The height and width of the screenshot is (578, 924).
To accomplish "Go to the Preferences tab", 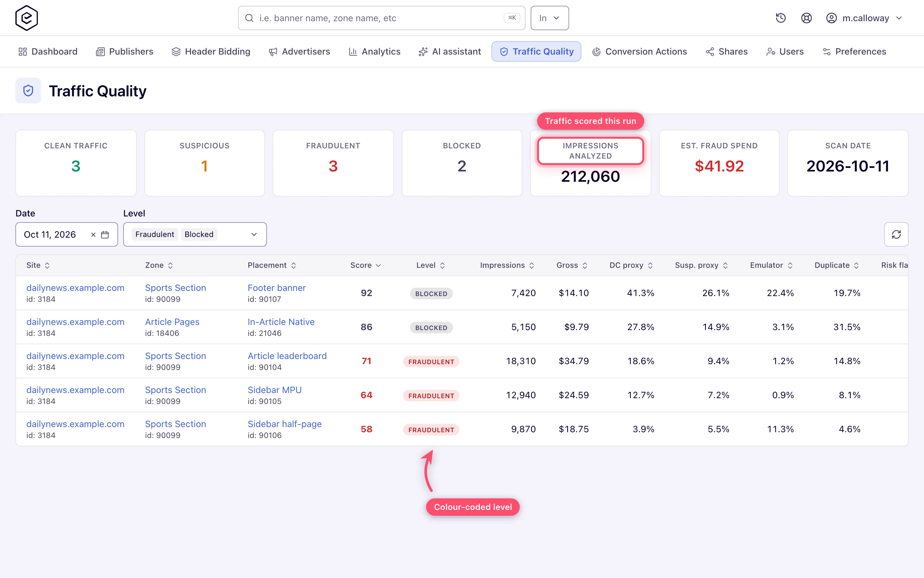I will pos(854,52).
